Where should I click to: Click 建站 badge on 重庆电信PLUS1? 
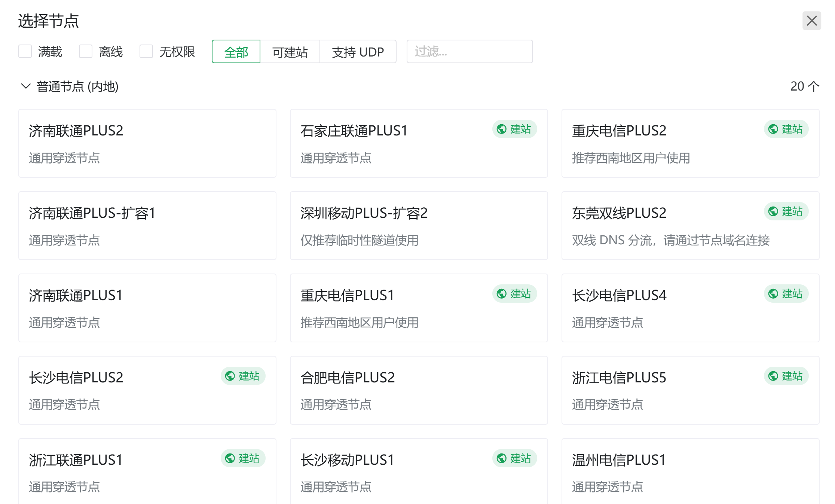coord(514,294)
